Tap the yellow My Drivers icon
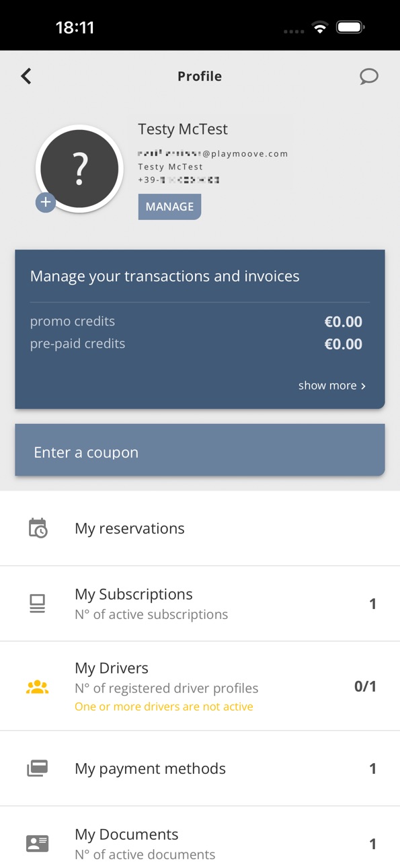The image size is (400, 868). [x=37, y=687]
